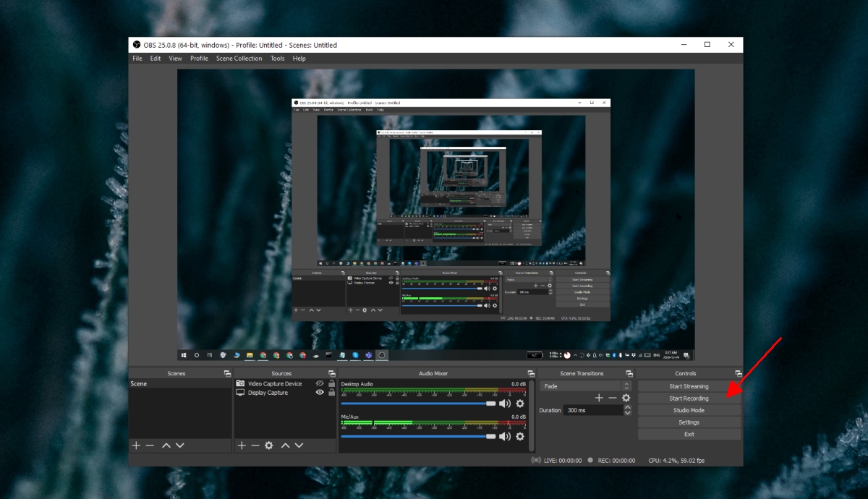This screenshot has width=868, height=499.
Task: Open the Help menu
Action: [x=299, y=59]
